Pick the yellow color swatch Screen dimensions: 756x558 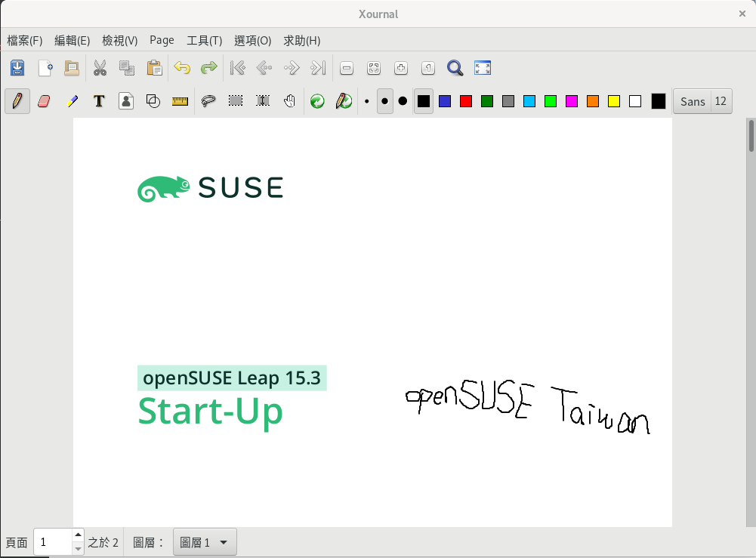pos(614,101)
